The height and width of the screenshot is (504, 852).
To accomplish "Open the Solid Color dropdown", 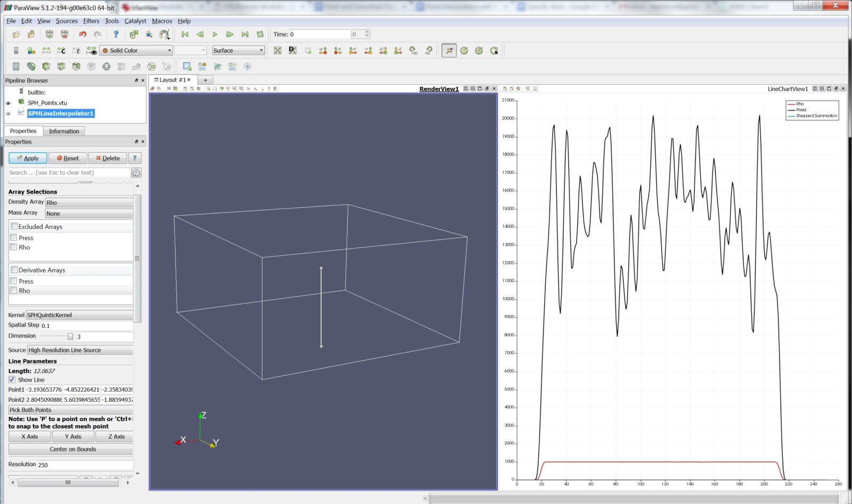I will pos(136,50).
